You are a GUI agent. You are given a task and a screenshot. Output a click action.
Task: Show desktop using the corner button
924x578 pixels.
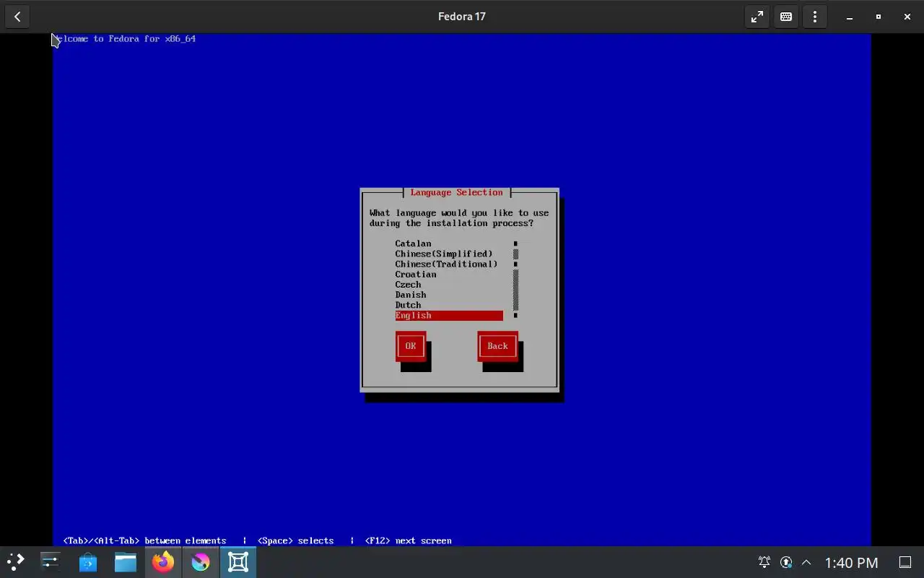pos(905,562)
